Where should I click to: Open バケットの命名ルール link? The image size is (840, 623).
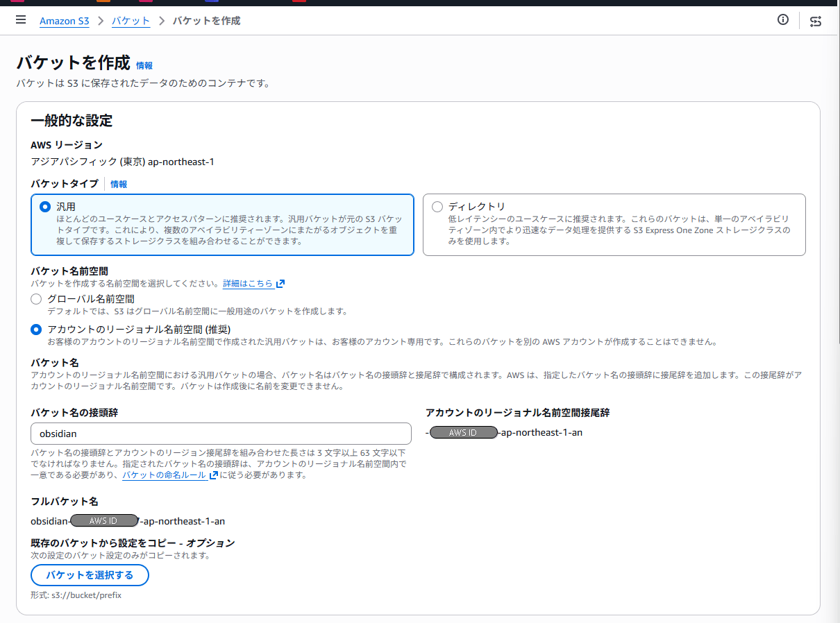click(165, 475)
